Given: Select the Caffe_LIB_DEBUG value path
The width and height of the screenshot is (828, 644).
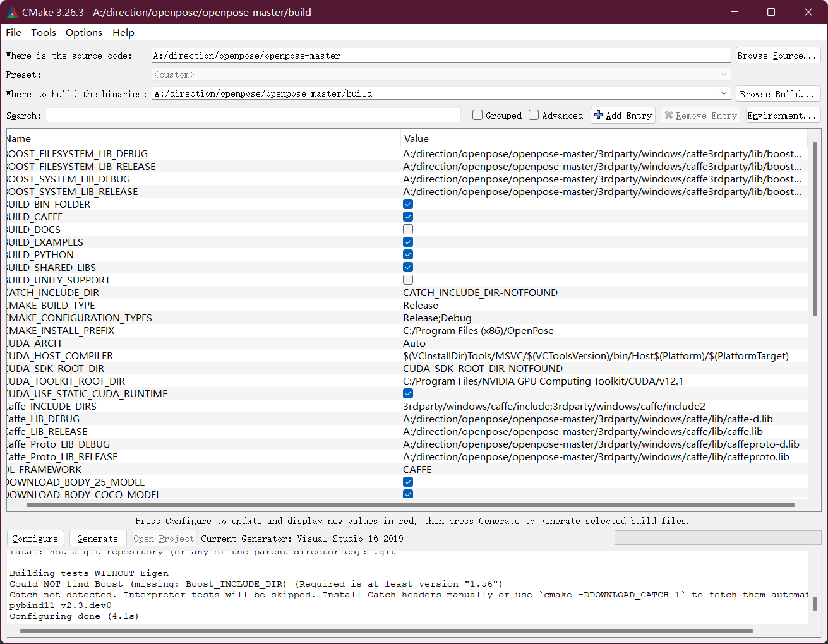Looking at the screenshot, I should pos(588,419).
